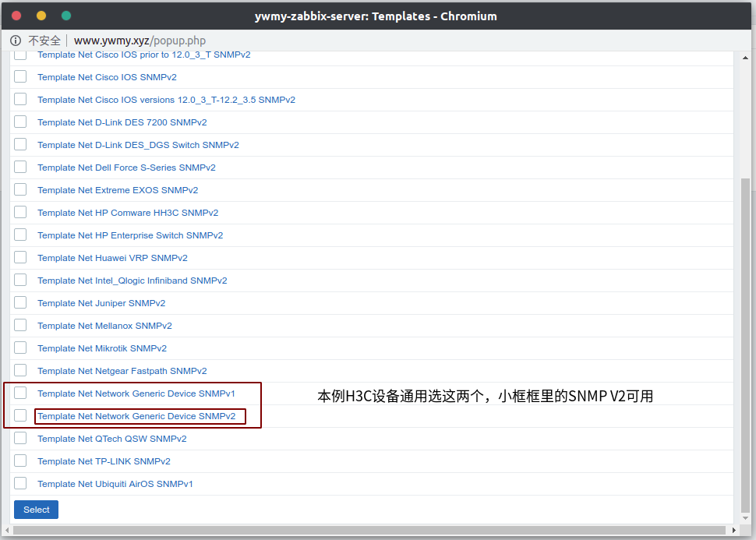This screenshot has height=540, width=756.
Task: Tick the QTech QSW SNMPv2 checkbox
Action: click(x=20, y=438)
